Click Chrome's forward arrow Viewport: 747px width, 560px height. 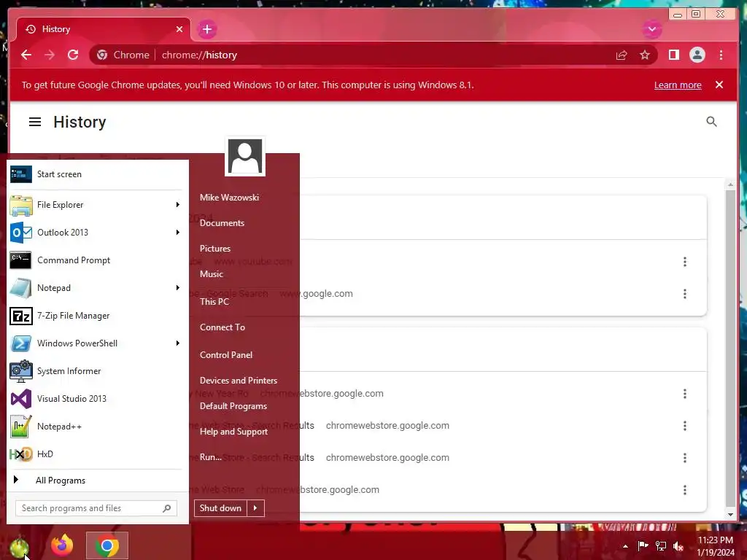(50, 55)
